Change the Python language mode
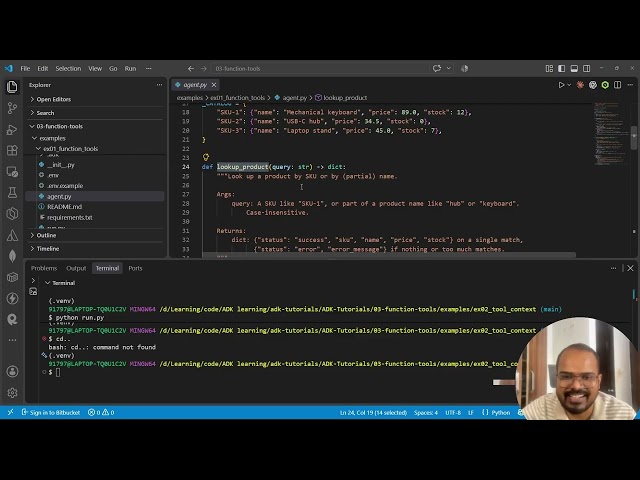 pos(501,413)
